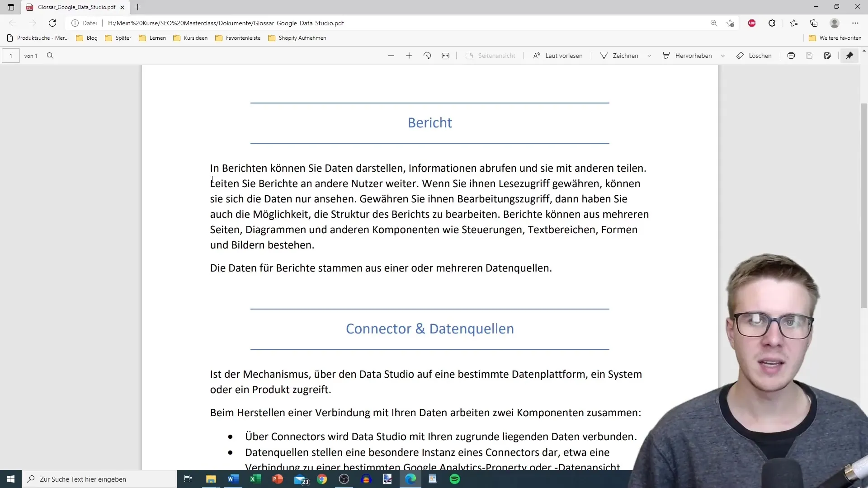Open the tab actions menu icon
The image size is (868, 488).
click(11, 7)
